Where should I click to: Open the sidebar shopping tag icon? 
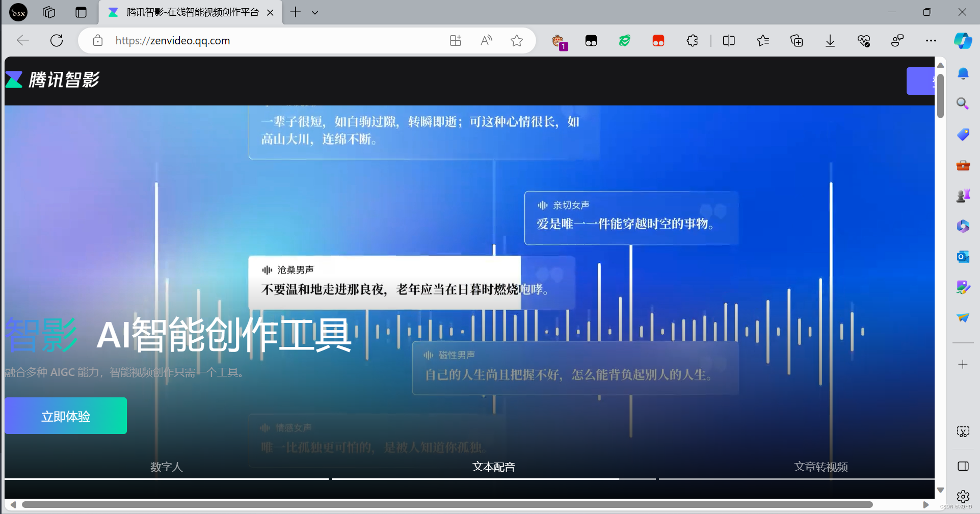(963, 134)
